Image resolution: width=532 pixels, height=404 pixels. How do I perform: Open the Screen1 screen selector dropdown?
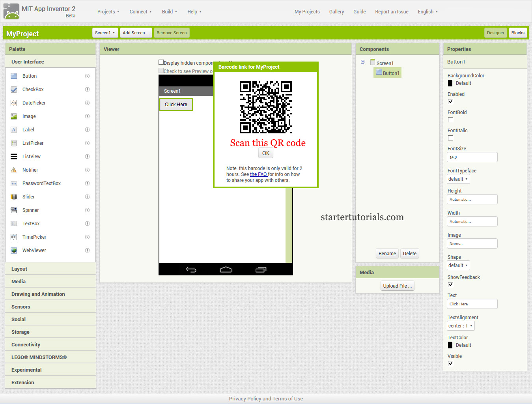105,33
